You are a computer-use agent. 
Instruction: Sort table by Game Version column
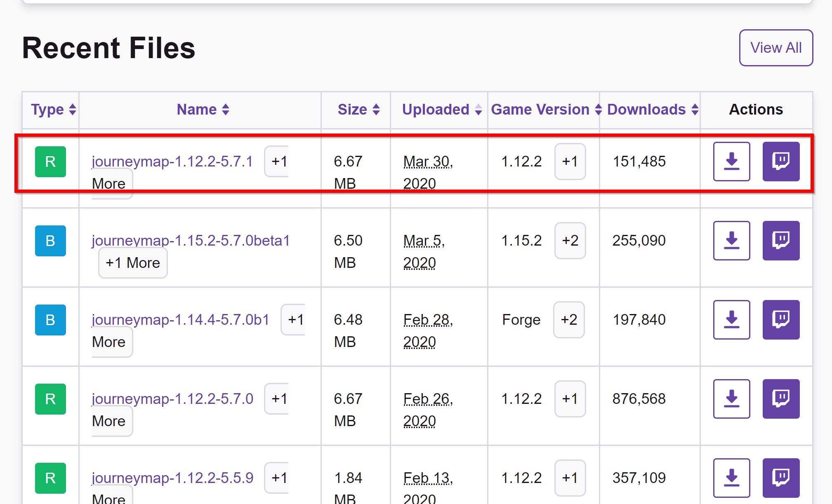(x=547, y=110)
